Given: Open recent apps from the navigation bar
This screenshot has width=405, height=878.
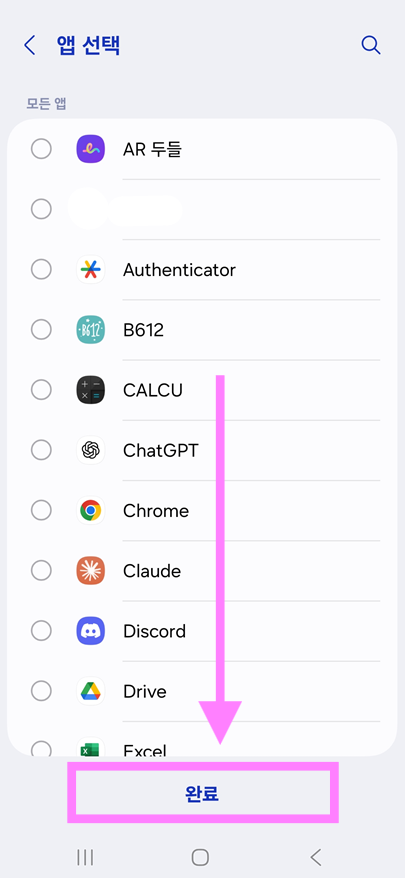Looking at the screenshot, I should point(85,857).
